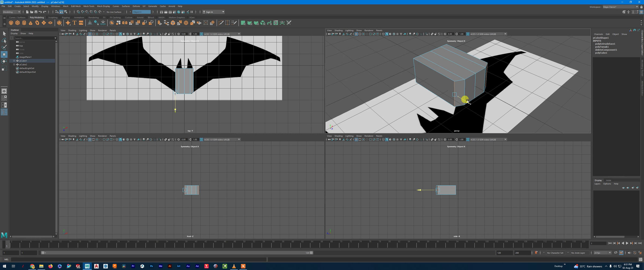Create a polygon cube from the shelf
The width and height of the screenshot is (644, 270).
click(x=17, y=23)
